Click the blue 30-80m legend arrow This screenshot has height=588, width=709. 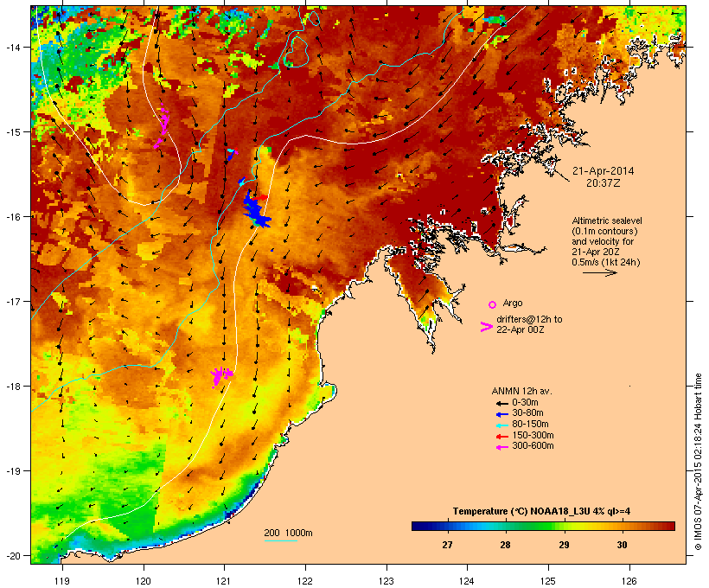point(501,414)
